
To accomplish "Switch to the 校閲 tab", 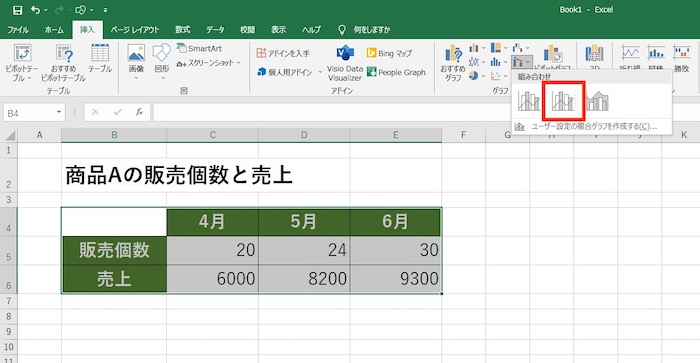I will click(x=247, y=30).
